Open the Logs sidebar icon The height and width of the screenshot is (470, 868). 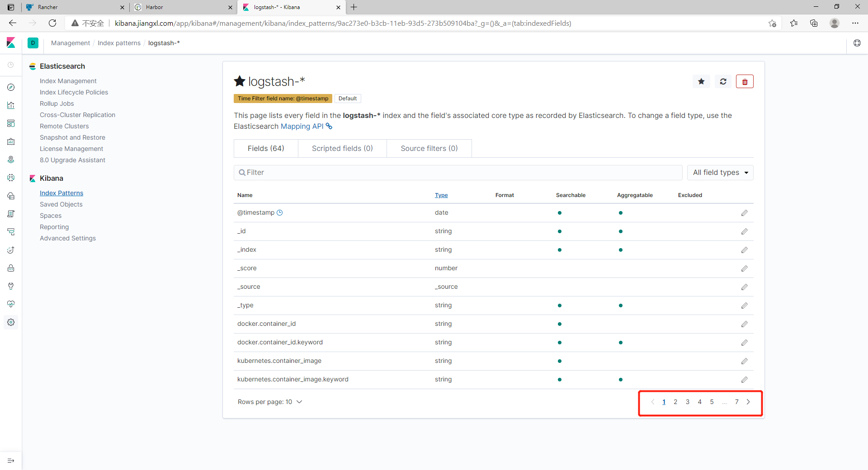(x=11, y=214)
